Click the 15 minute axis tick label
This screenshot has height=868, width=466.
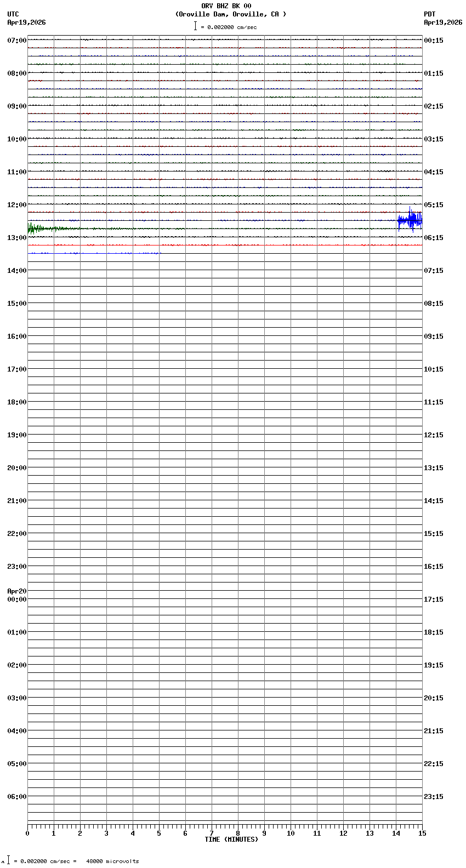click(422, 833)
